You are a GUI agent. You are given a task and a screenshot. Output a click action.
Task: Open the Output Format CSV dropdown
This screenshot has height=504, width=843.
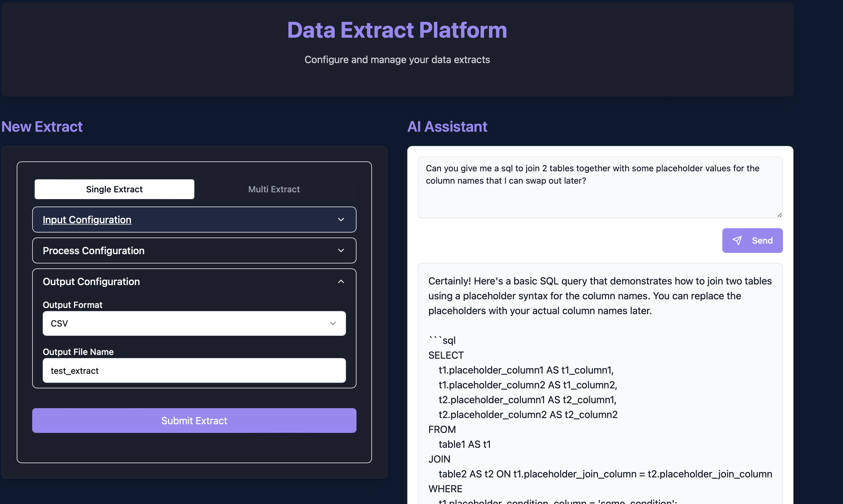click(x=194, y=323)
